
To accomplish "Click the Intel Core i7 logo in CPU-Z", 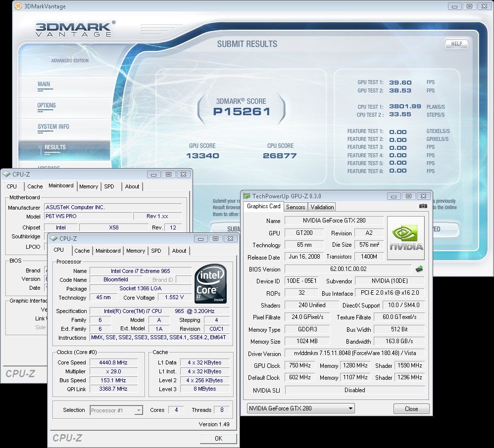I will pyautogui.click(x=210, y=284).
